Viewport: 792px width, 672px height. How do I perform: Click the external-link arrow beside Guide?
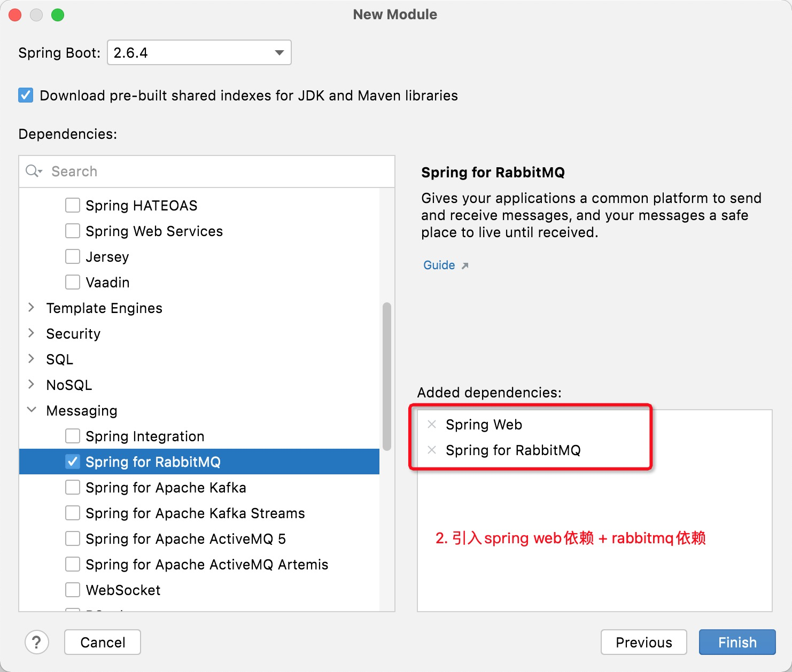464,266
